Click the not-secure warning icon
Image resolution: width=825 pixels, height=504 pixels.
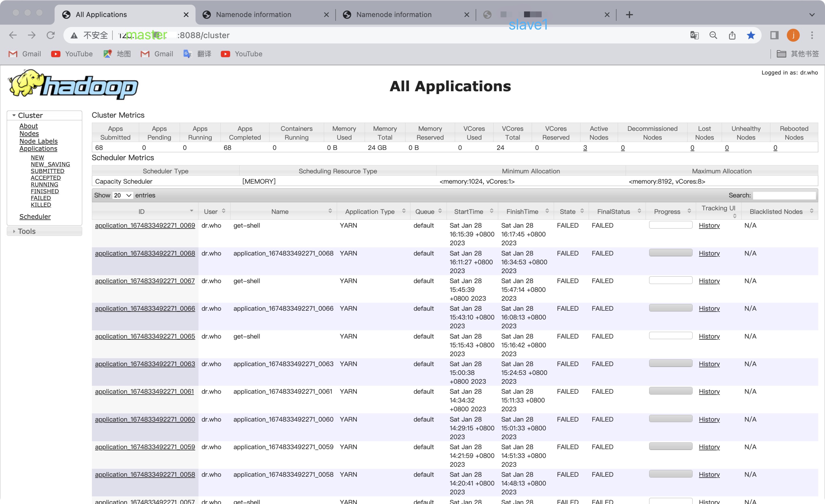tap(74, 35)
